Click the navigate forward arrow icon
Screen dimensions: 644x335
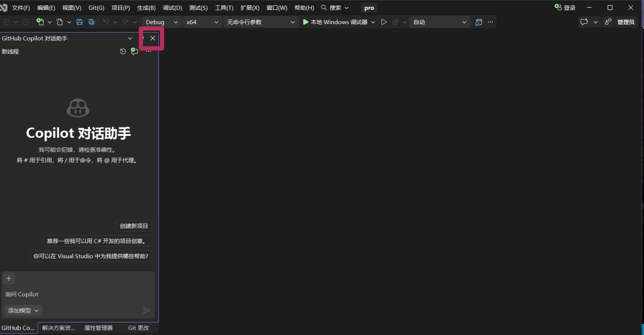click(26, 22)
